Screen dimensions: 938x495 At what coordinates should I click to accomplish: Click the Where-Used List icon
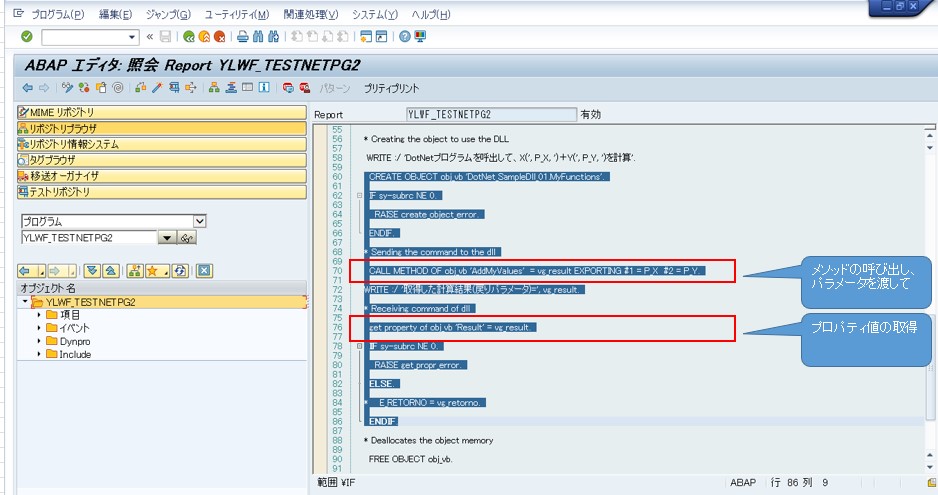pos(191,88)
